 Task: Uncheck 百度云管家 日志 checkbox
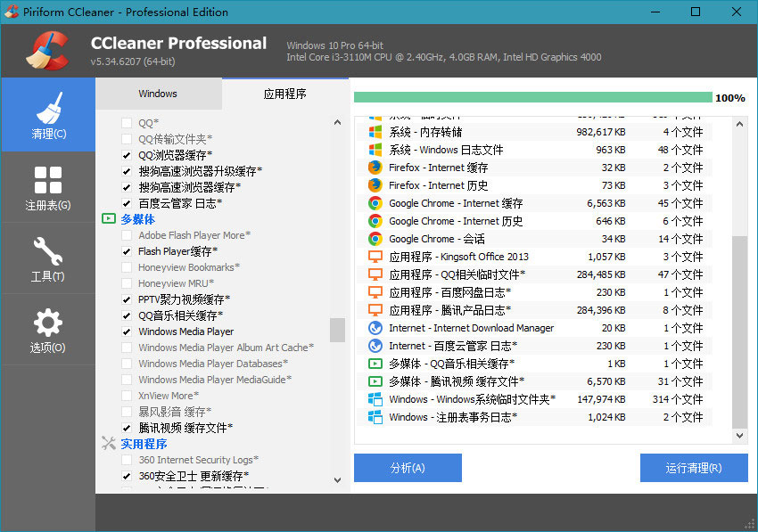(x=127, y=203)
